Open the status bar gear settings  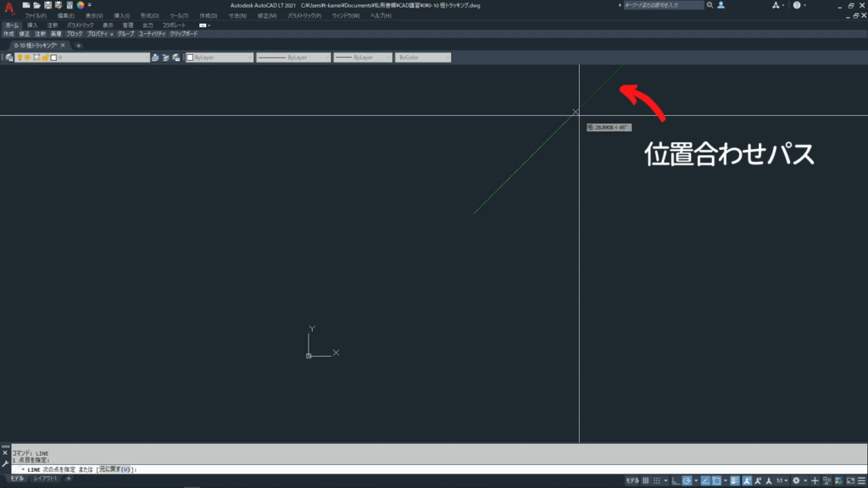[796, 480]
